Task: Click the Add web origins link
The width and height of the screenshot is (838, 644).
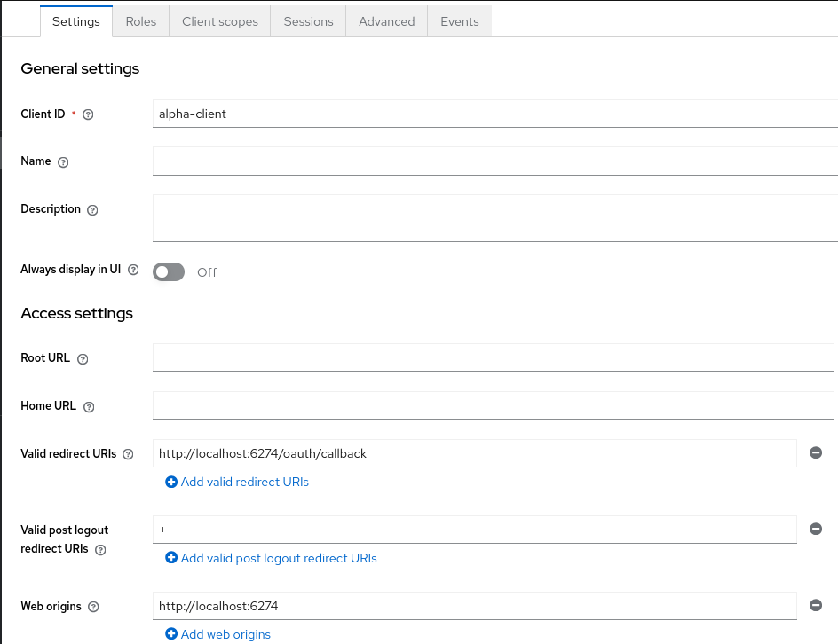Action: (x=218, y=634)
